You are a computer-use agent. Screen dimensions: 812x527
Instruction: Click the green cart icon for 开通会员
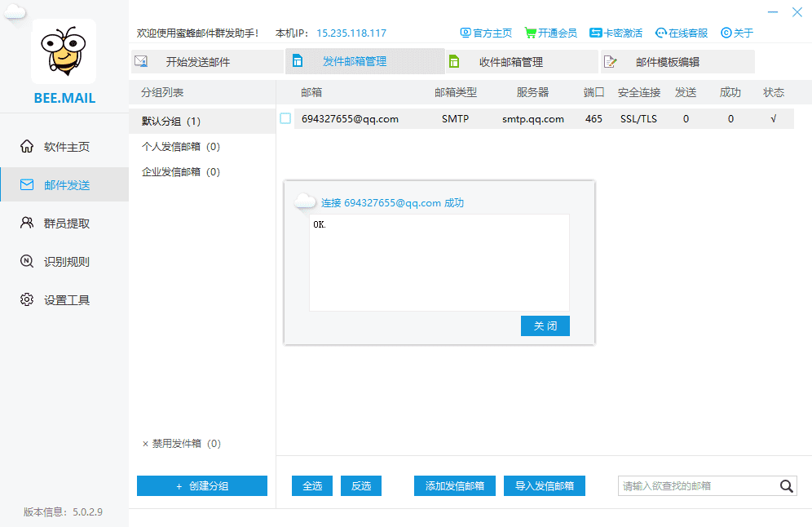point(530,33)
